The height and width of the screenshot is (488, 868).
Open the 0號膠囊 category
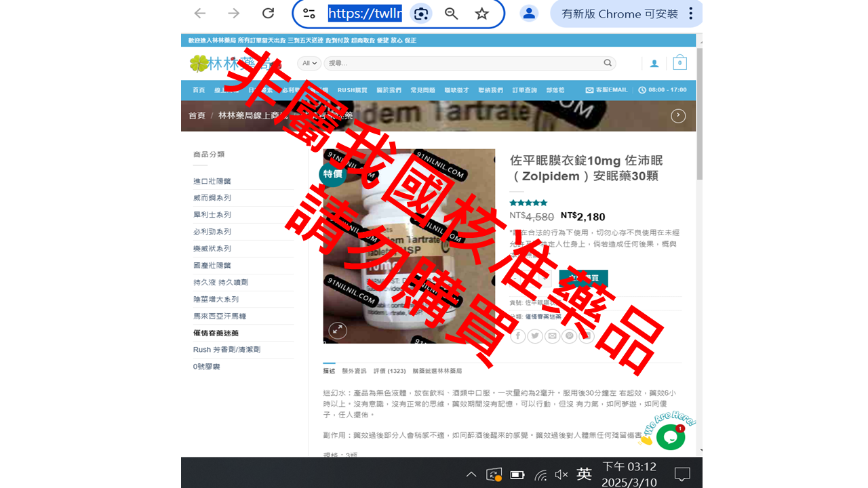tap(207, 367)
